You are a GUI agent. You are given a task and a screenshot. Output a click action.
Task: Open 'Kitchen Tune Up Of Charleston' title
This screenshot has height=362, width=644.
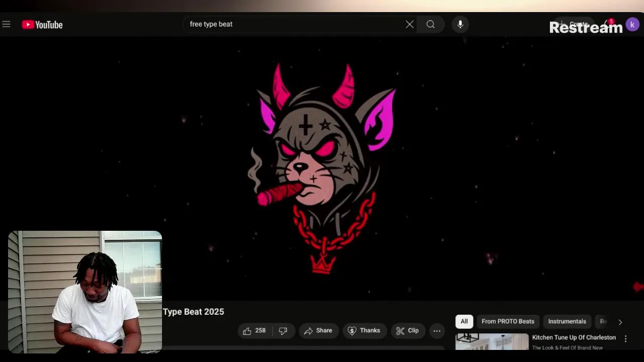pos(574,337)
